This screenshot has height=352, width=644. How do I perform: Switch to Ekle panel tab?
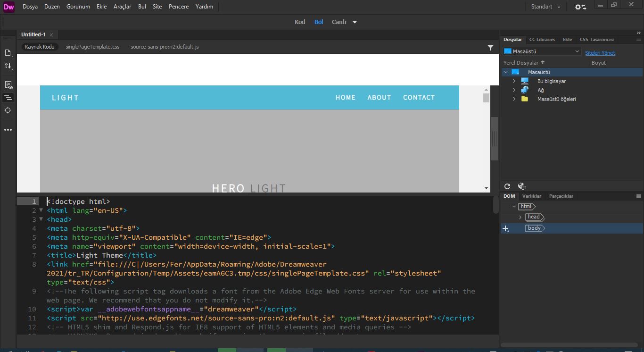tap(568, 40)
